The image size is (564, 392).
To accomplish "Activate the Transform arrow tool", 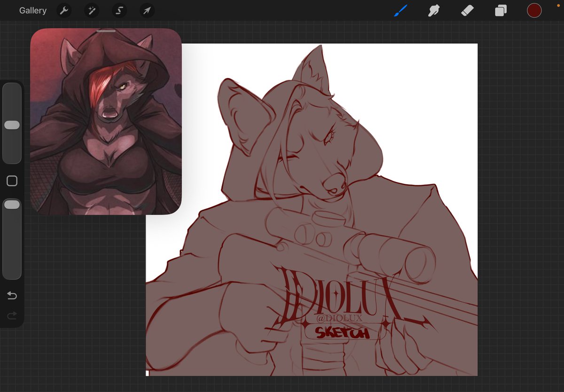I will (147, 10).
